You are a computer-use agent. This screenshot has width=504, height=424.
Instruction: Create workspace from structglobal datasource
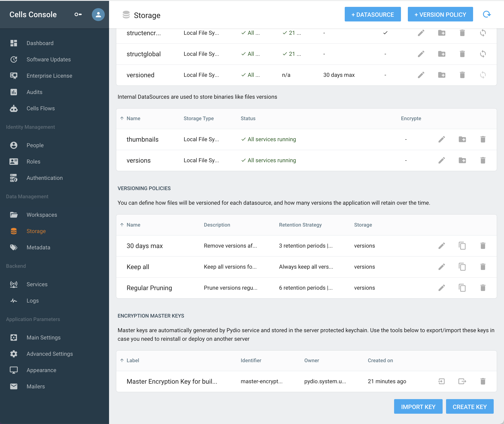tap(442, 54)
